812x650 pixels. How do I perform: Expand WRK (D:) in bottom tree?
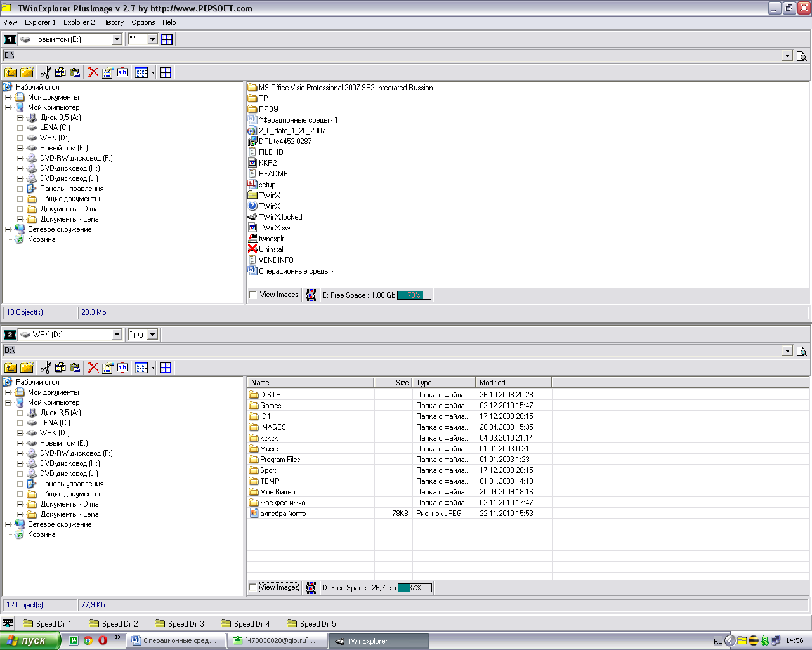pyautogui.click(x=20, y=433)
